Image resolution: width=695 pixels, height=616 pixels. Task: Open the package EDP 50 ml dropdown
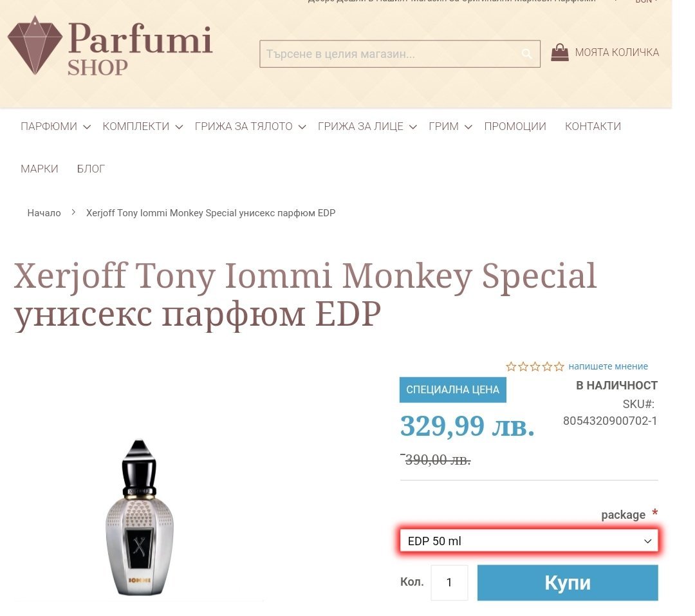coord(529,541)
